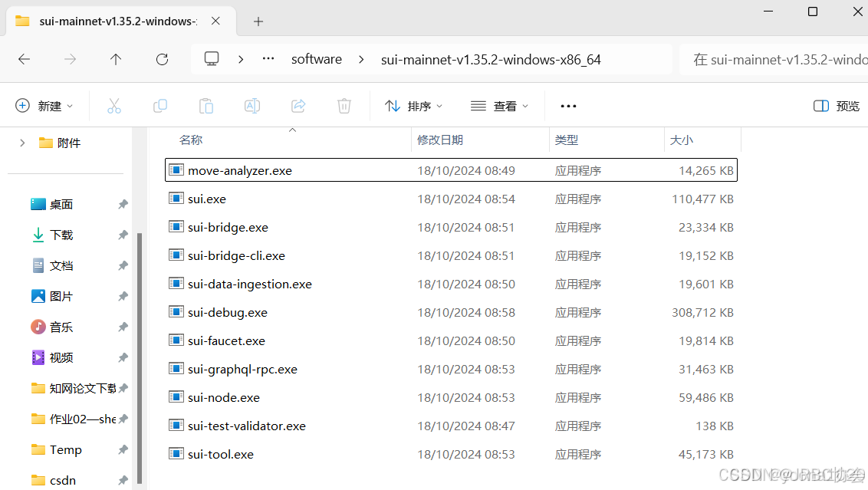The height and width of the screenshot is (490, 868).
Task: Select the sui-data-ingestion.exe file
Action: tap(451, 284)
